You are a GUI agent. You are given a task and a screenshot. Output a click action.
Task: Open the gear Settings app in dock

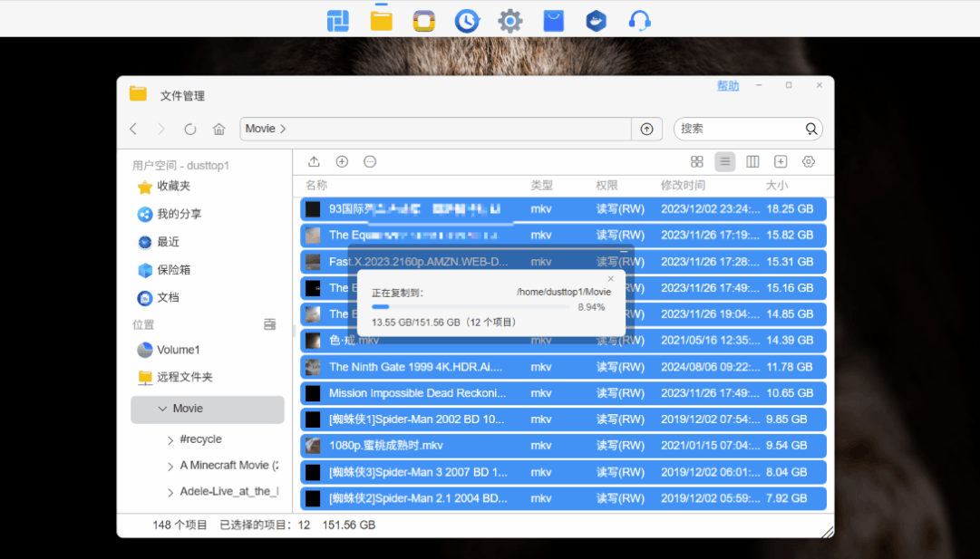pos(510,21)
